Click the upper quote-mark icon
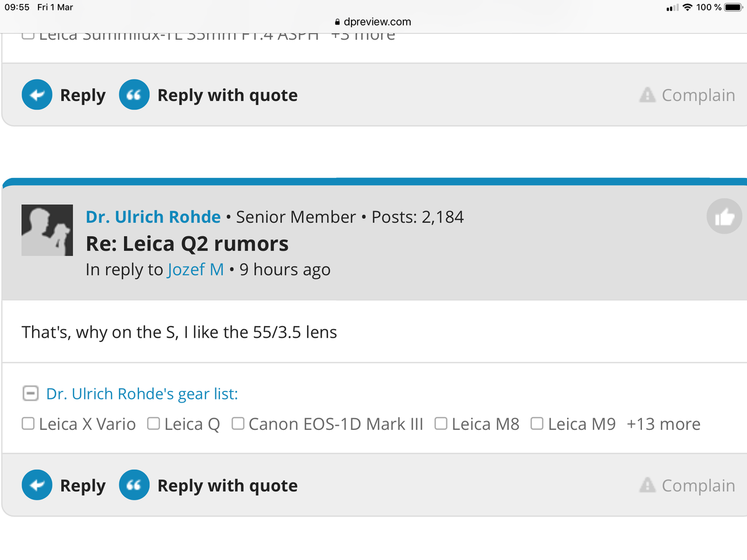The width and height of the screenshot is (747, 560). (134, 94)
